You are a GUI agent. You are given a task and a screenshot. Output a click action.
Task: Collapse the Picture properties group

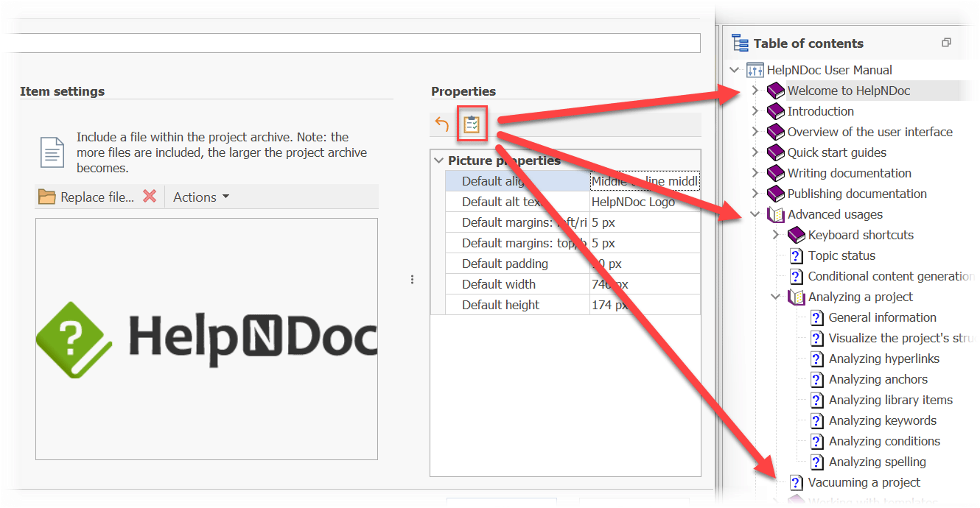click(x=439, y=160)
